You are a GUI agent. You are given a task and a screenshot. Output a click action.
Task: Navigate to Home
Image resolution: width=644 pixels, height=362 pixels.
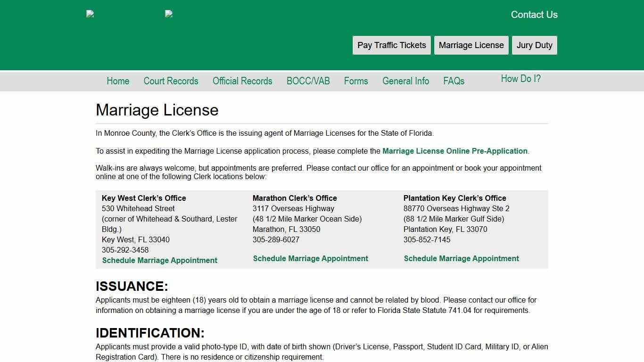[x=117, y=81]
